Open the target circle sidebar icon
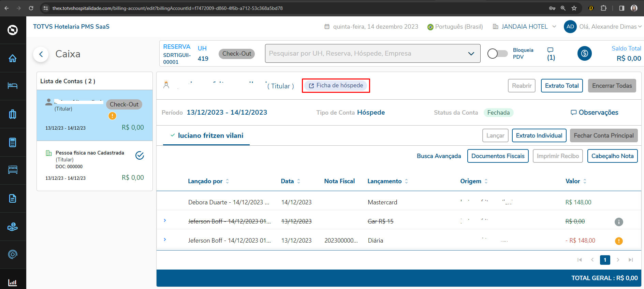 [x=13, y=254]
